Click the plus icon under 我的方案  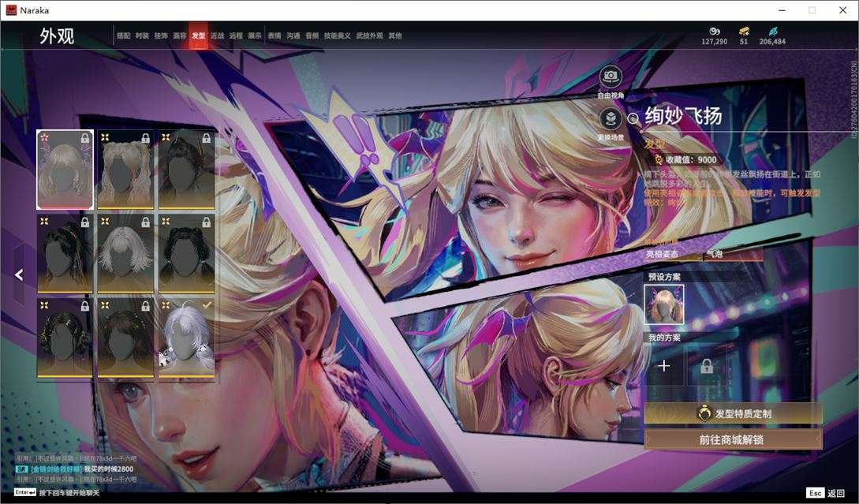[663, 365]
